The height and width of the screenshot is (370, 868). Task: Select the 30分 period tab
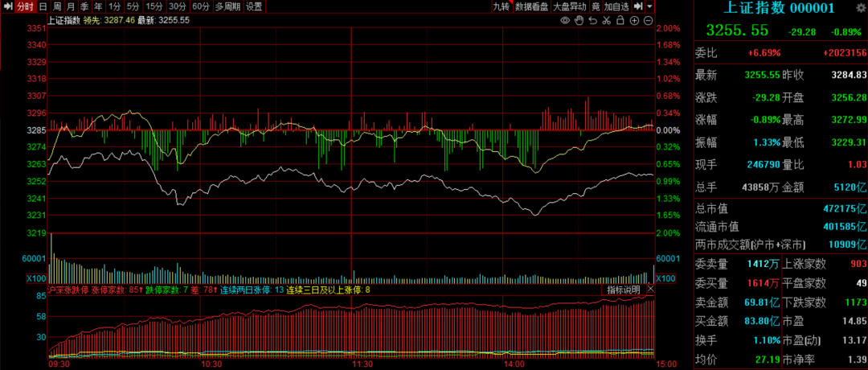click(178, 6)
